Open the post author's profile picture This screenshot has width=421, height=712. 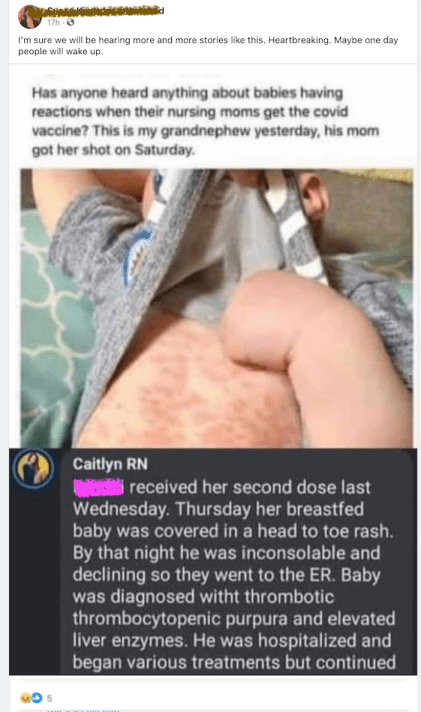(x=30, y=16)
